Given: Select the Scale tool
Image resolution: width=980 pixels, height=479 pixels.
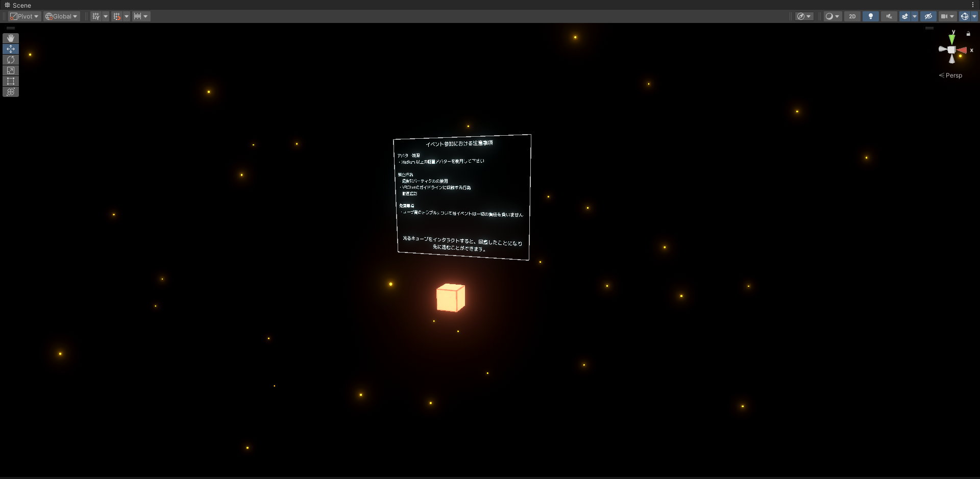Looking at the screenshot, I should [x=10, y=70].
